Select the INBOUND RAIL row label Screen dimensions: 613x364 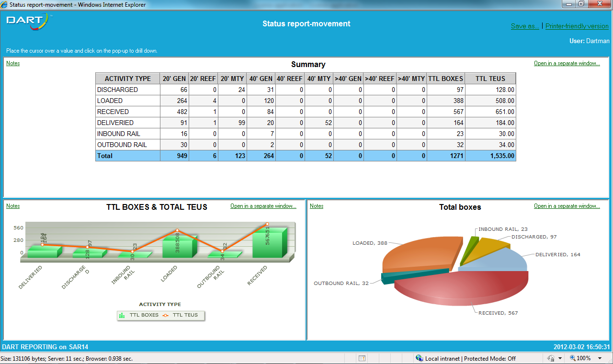point(119,134)
